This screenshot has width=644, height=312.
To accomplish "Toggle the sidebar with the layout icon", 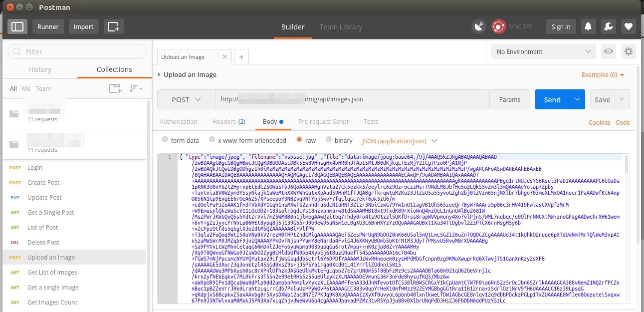I will pyautogui.click(x=18, y=26).
